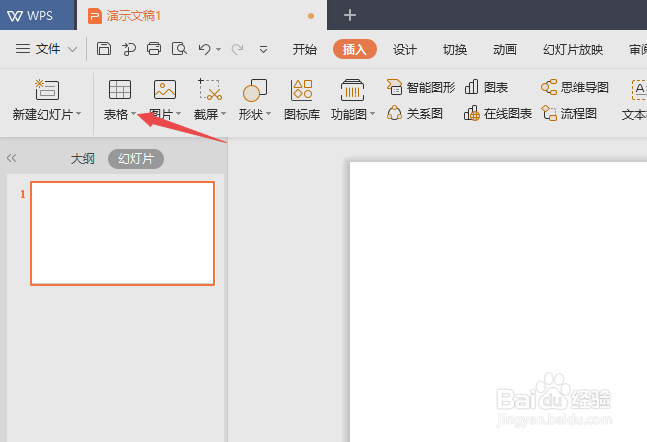This screenshot has width=647, height=442.
Task: Click the Redo icon
Action: [x=237, y=50]
